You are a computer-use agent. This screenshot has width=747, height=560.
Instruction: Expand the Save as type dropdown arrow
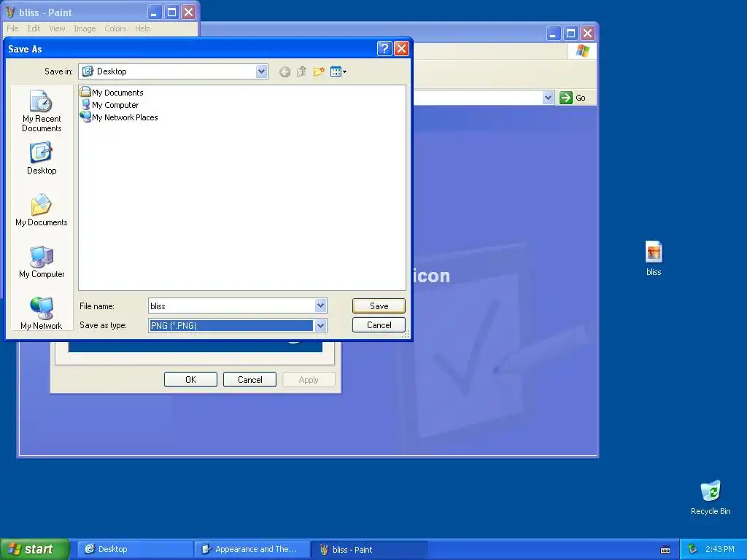(321, 326)
